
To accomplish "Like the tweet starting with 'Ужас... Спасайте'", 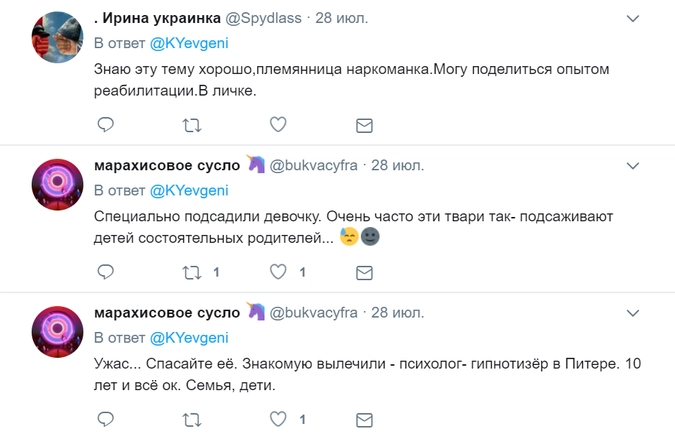I will (x=279, y=418).
